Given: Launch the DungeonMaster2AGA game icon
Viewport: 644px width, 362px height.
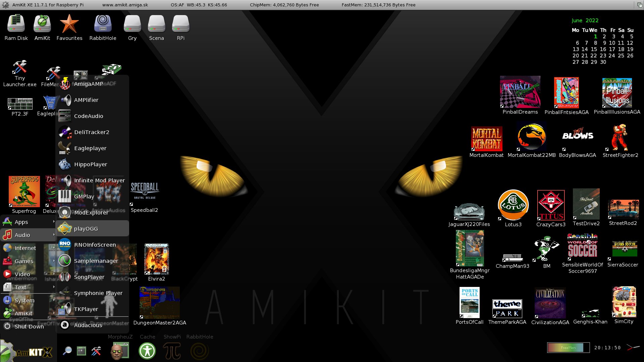Looking at the screenshot, I should click(159, 302).
